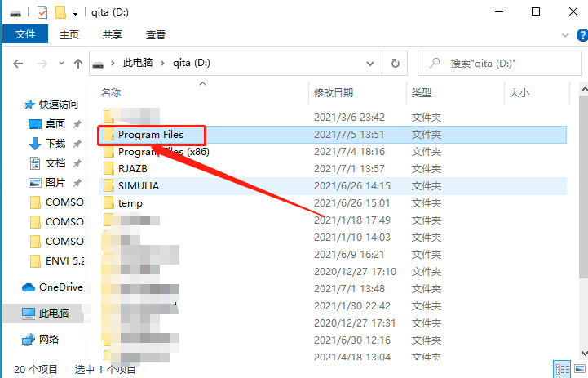Go up one folder level
Screen dimensions: 588x378
[x=78, y=64]
